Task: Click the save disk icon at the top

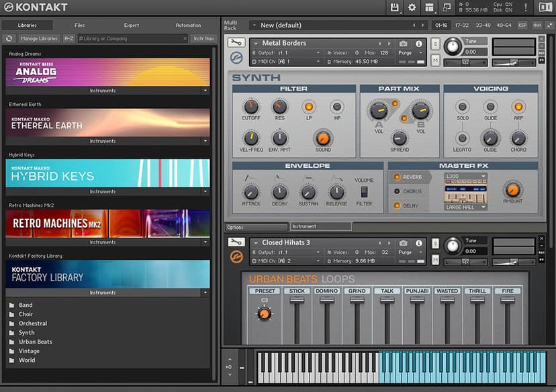Action: coord(395,7)
